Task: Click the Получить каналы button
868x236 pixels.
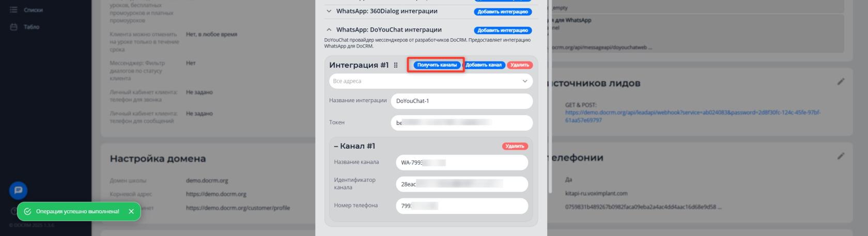Action: [437, 65]
